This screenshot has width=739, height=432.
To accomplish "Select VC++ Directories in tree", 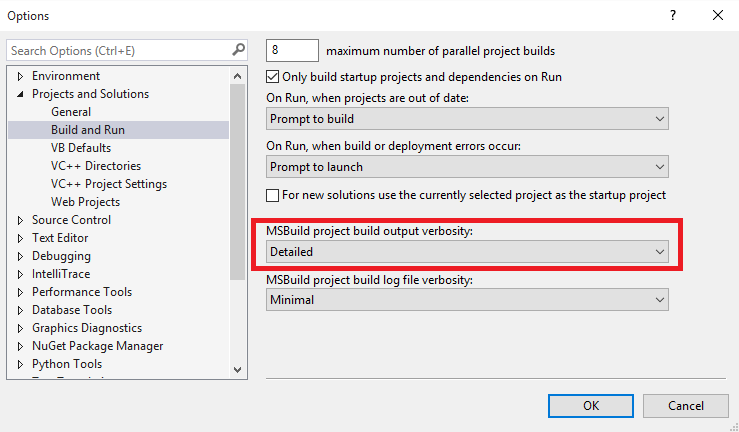I will coord(96,166).
